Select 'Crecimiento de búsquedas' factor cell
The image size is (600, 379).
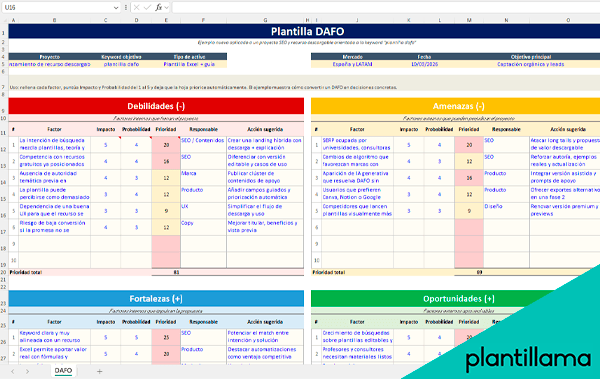357,337
